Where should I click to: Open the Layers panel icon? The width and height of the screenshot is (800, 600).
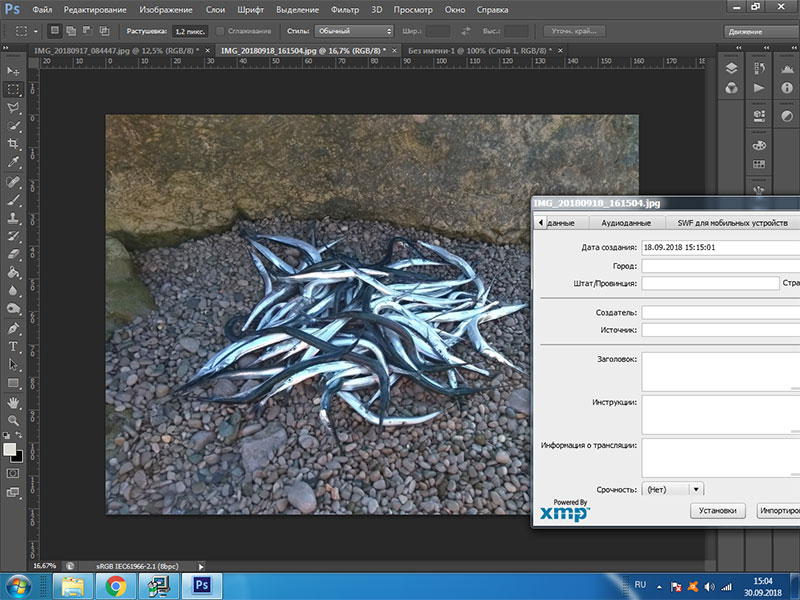pyautogui.click(x=731, y=69)
